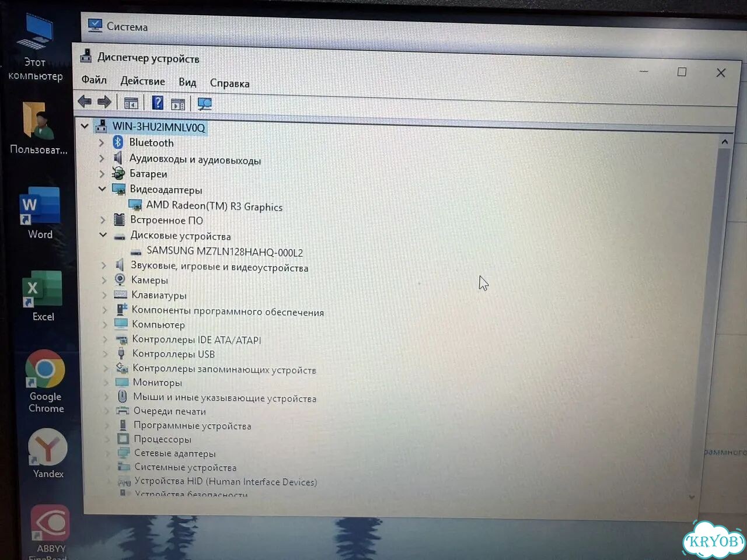The height and width of the screenshot is (560, 747).
Task: Expand the Батареи category
Action: pos(102,173)
